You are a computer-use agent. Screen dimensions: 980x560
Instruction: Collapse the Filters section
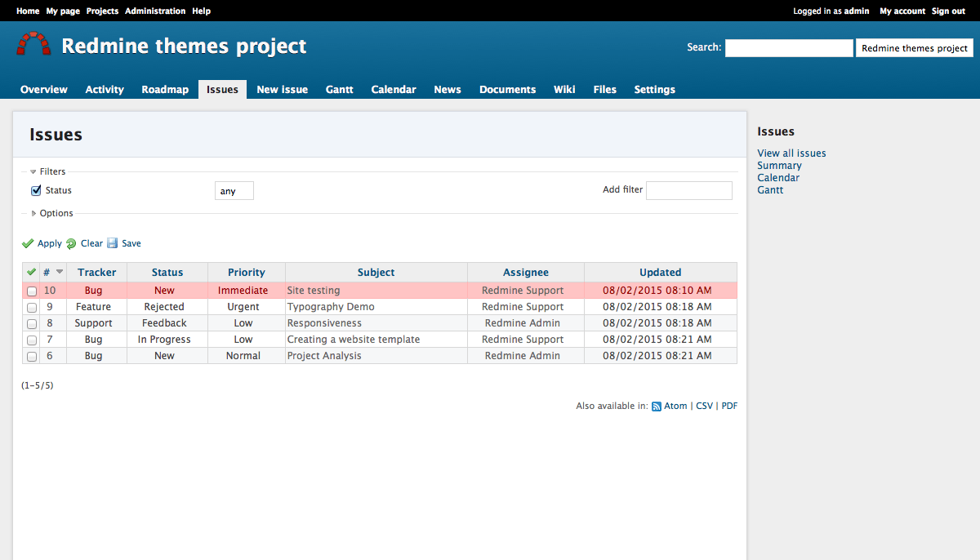[x=47, y=171]
